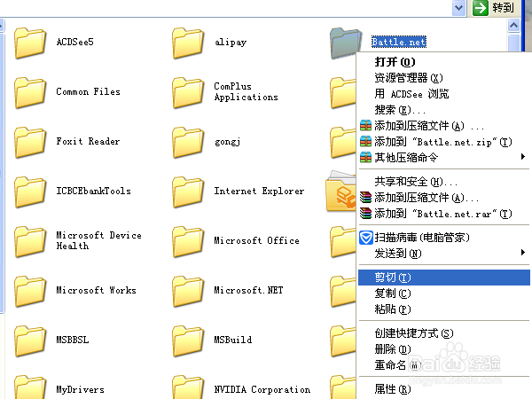The width and height of the screenshot is (532, 399).
Task: Click the Microsoft Office name label
Action: [x=257, y=240]
